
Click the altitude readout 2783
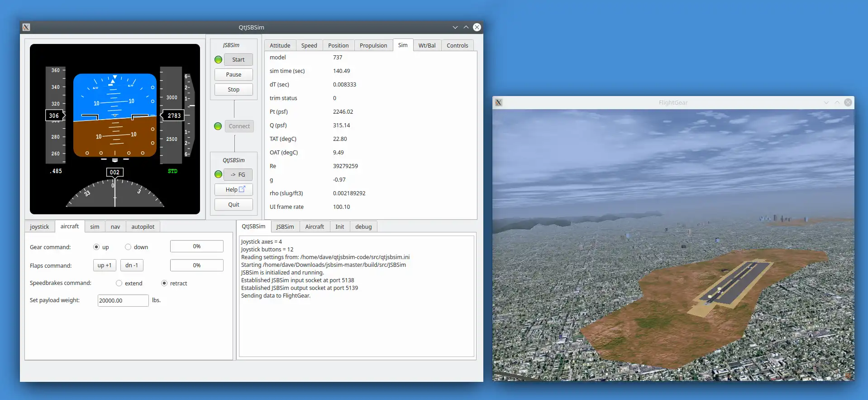point(174,116)
